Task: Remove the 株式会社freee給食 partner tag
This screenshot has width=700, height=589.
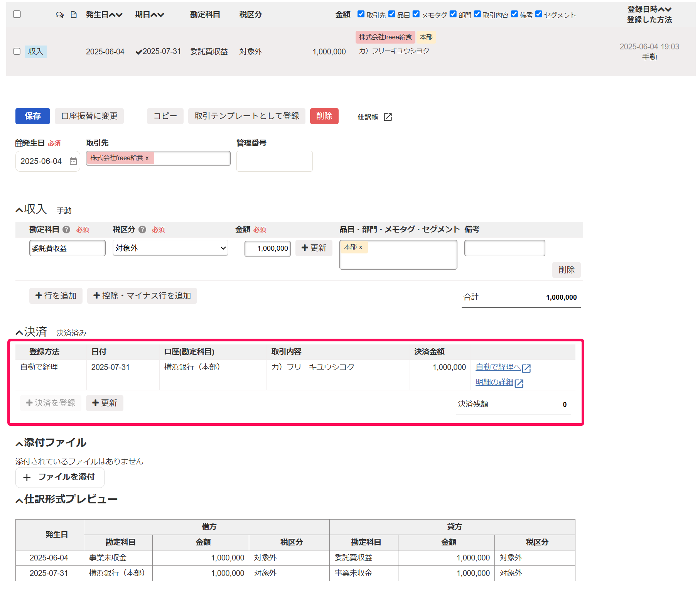Action: pyautogui.click(x=147, y=158)
